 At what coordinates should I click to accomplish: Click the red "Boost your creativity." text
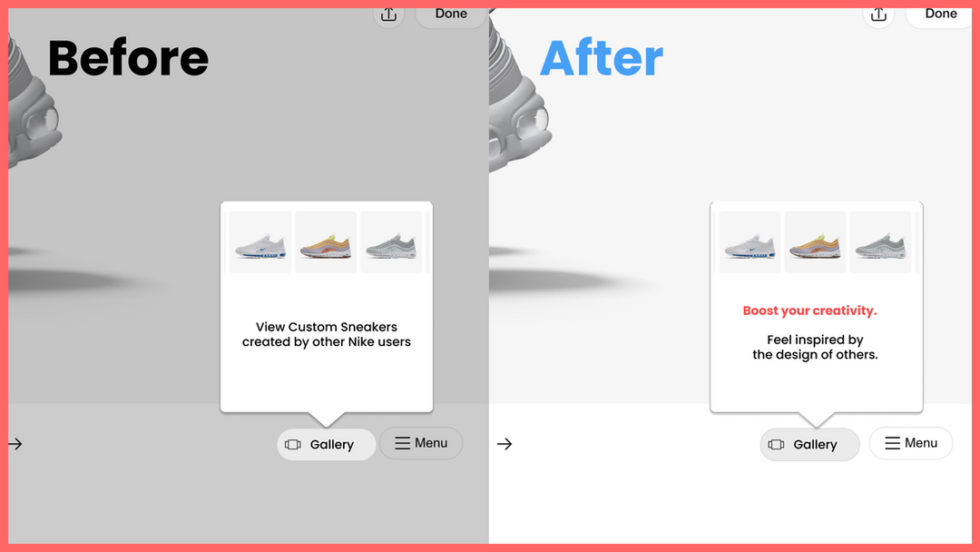point(809,310)
